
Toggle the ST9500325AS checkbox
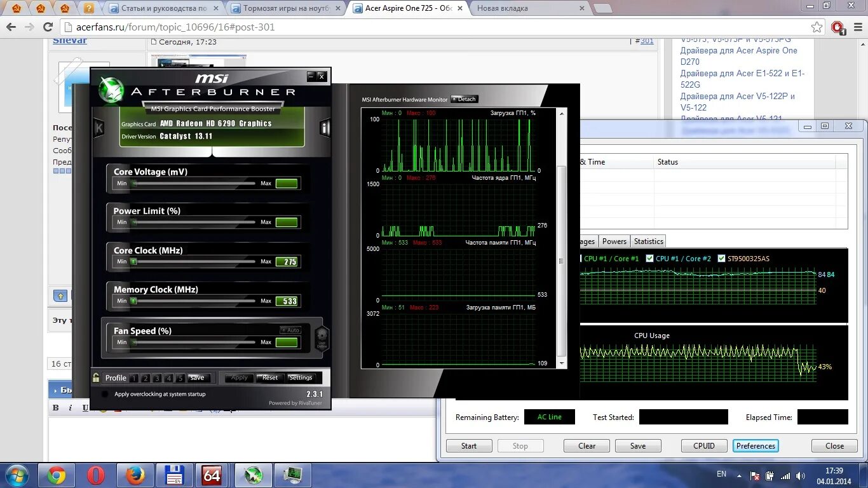click(721, 259)
